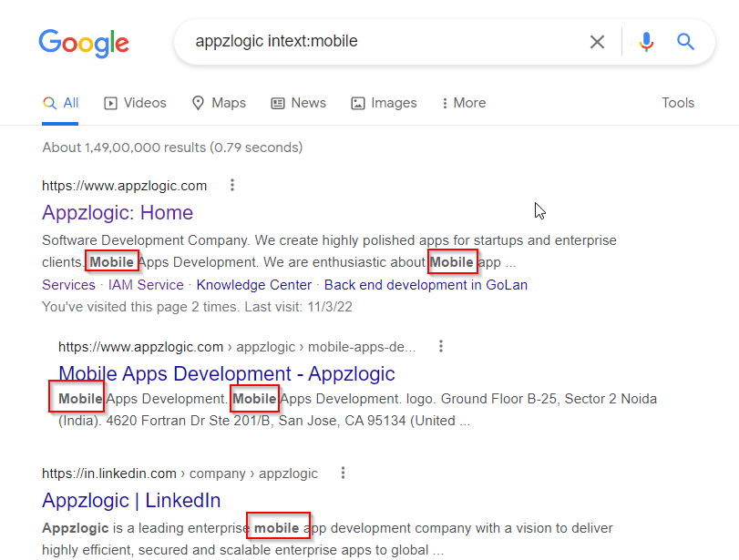Open options dots next to appzlogic.com URL
Viewport: 739px width, 560px height.
click(x=231, y=185)
